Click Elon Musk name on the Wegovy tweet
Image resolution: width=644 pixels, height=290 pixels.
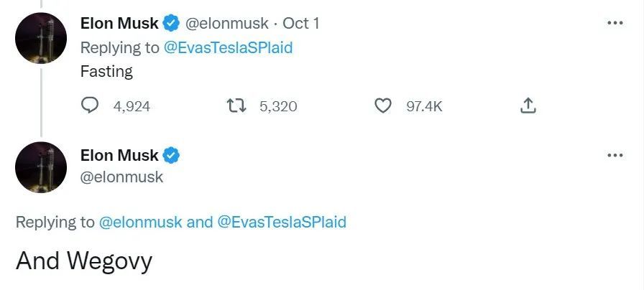pos(119,155)
